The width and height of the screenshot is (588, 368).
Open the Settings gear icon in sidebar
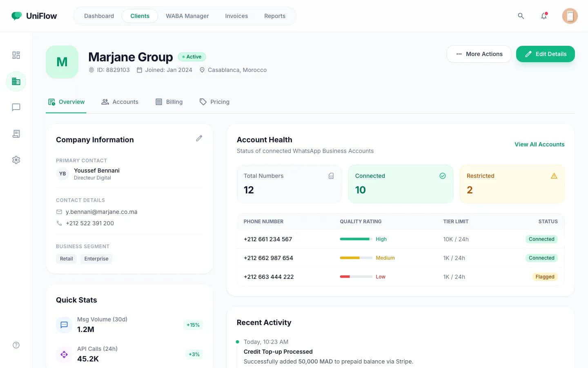(x=16, y=159)
